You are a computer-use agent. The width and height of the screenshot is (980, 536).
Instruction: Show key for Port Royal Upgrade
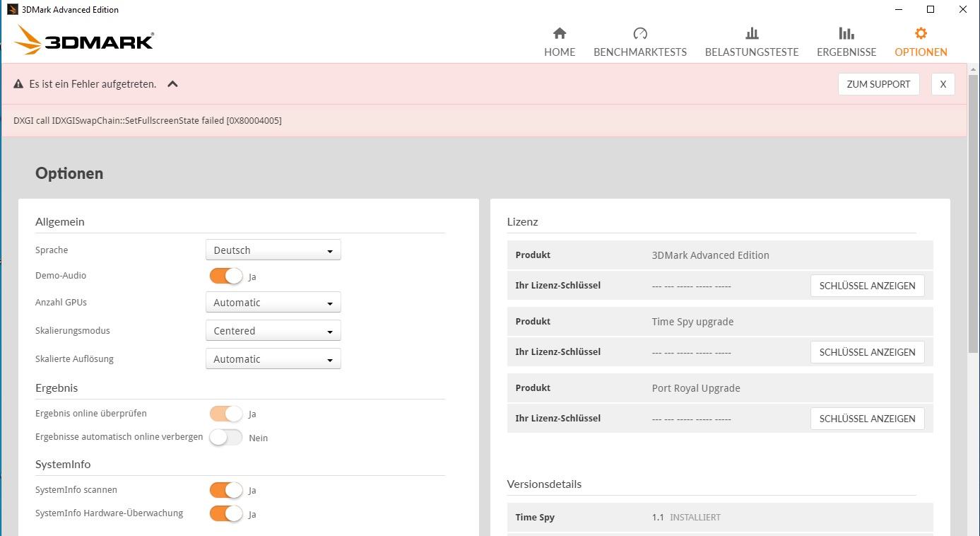click(867, 419)
